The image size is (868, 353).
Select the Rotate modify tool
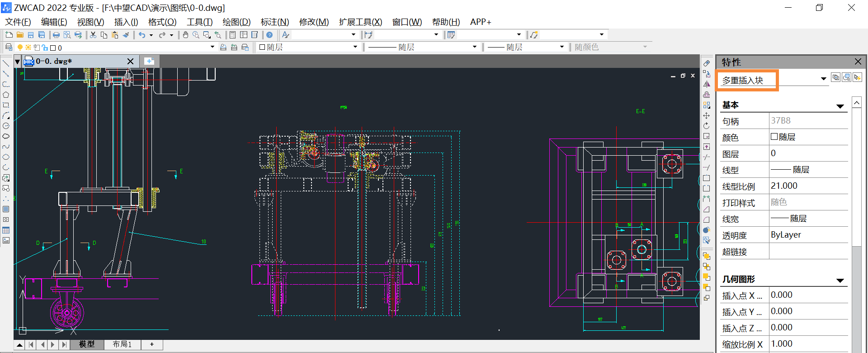(707, 126)
